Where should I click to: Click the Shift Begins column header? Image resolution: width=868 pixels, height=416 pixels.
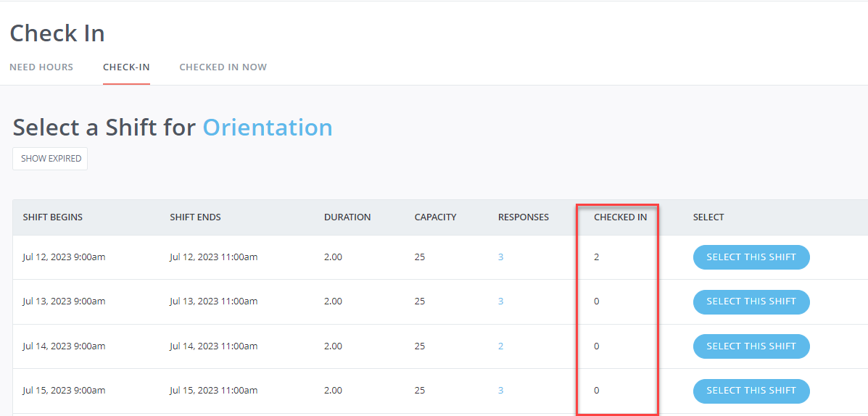point(53,217)
